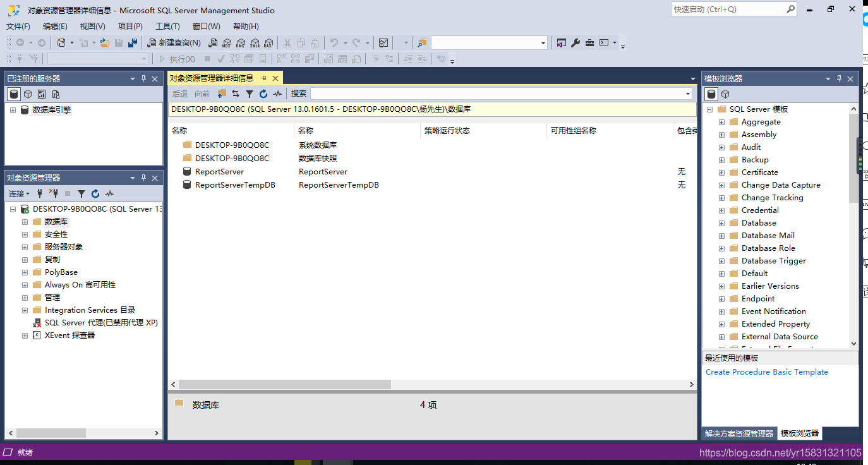Expand the 数据库 folder in tree
The width and height of the screenshot is (868, 465).
pos(25,222)
